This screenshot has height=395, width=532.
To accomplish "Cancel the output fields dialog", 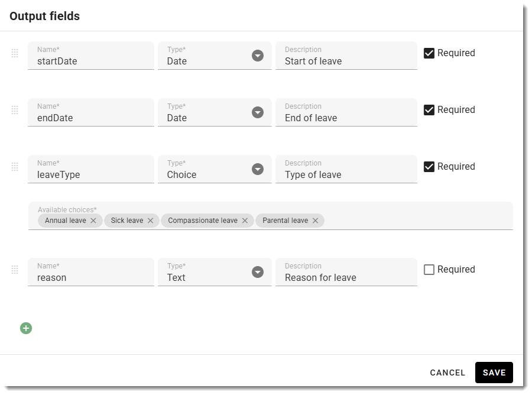I will (447, 373).
